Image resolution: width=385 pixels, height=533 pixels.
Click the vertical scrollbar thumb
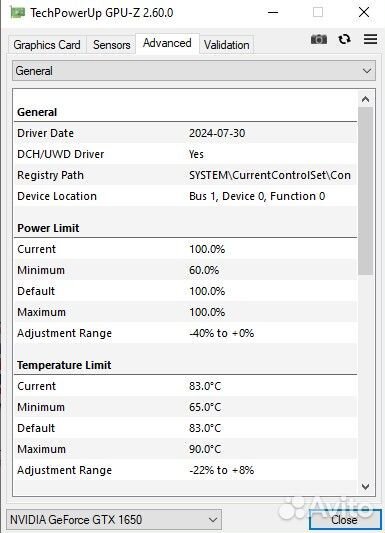coord(366,191)
